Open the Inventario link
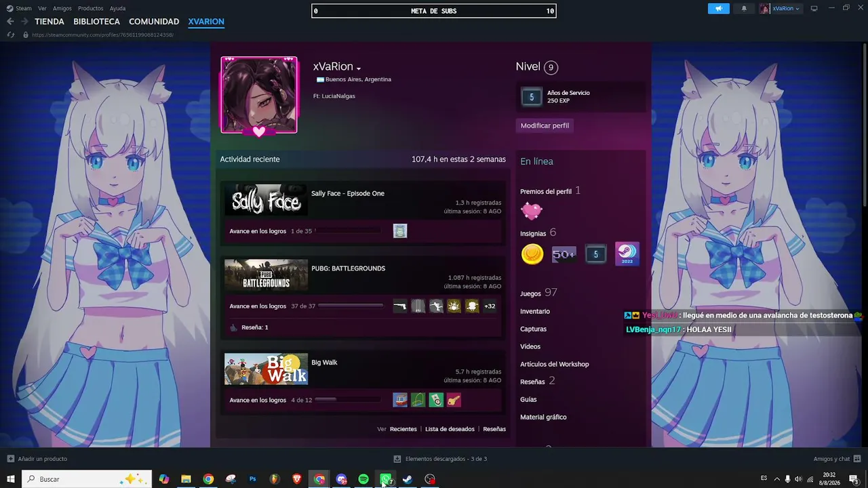Image resolution: width=868 pixels, height=488 pixels. pyautogui.click(x=535, y=311)
